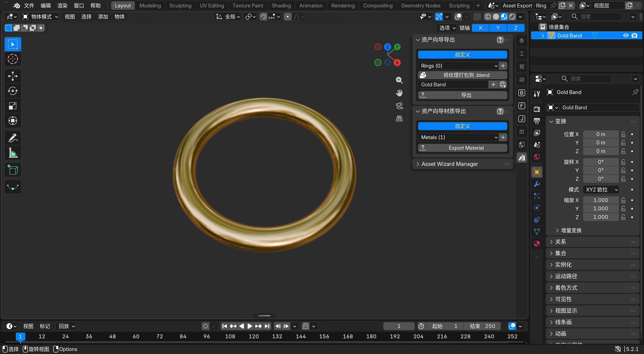Click frame 120 on the timeline

pos(253,336)
